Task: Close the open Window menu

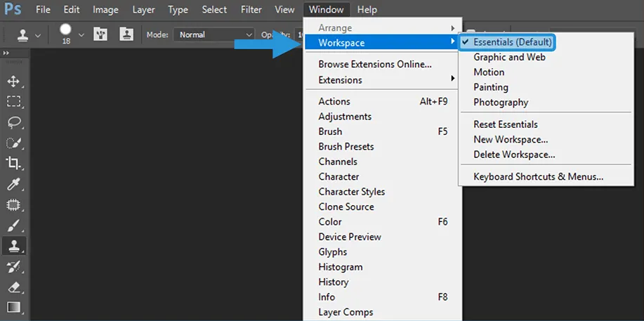Action: click(327, 9)
